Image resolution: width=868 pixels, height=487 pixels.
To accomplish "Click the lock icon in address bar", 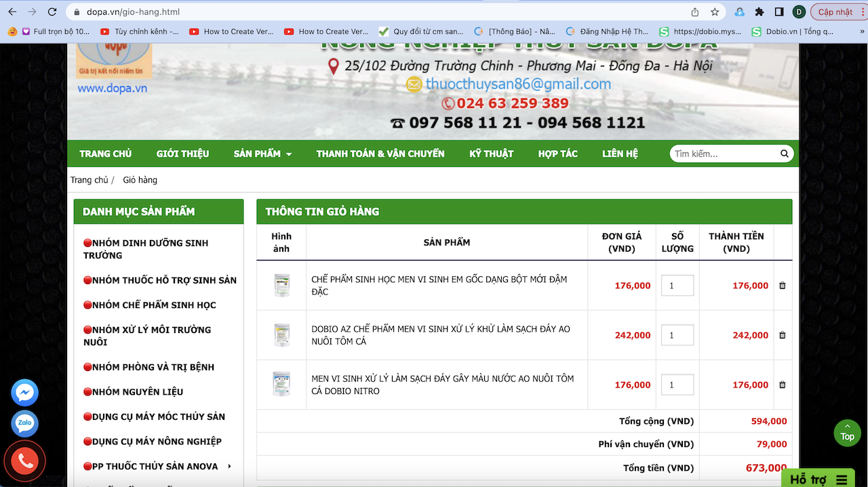I will tap(76, 12).
